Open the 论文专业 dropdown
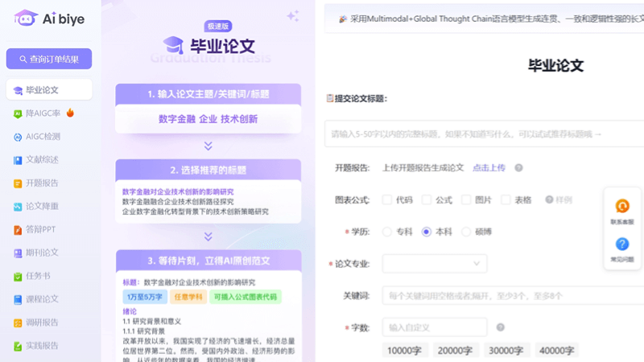This screenshot has height=362, width=644. click(x=435, y=264)
